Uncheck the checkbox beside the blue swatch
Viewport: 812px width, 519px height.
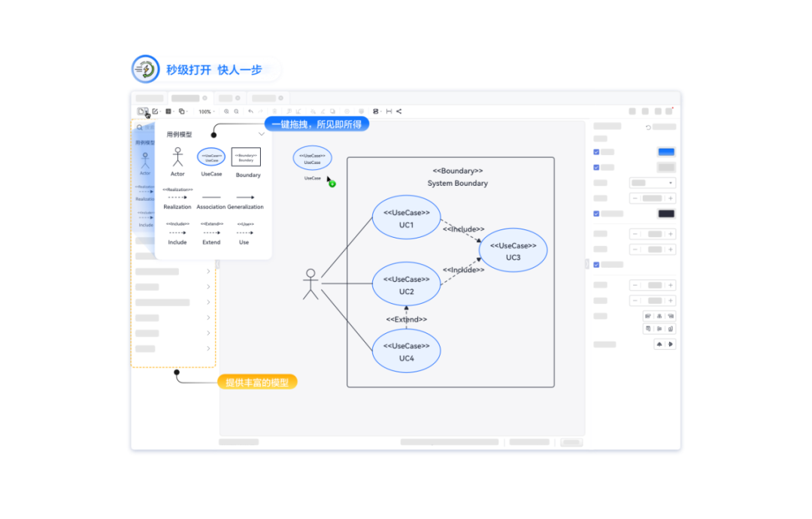(x=596, y=152)
